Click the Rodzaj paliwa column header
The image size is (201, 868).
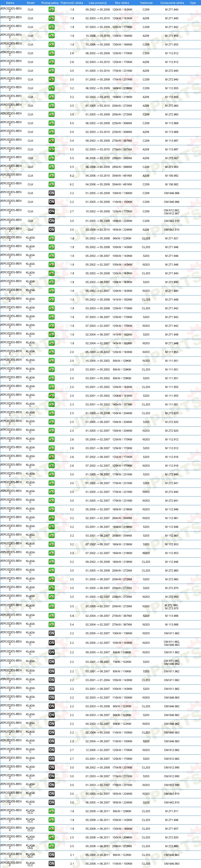[50, 3]
